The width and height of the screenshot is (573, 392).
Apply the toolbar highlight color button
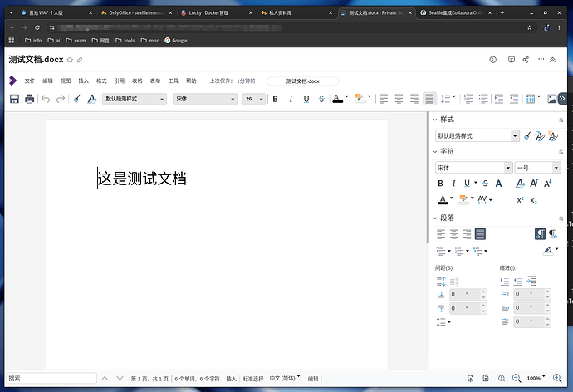tap(360, 99)
